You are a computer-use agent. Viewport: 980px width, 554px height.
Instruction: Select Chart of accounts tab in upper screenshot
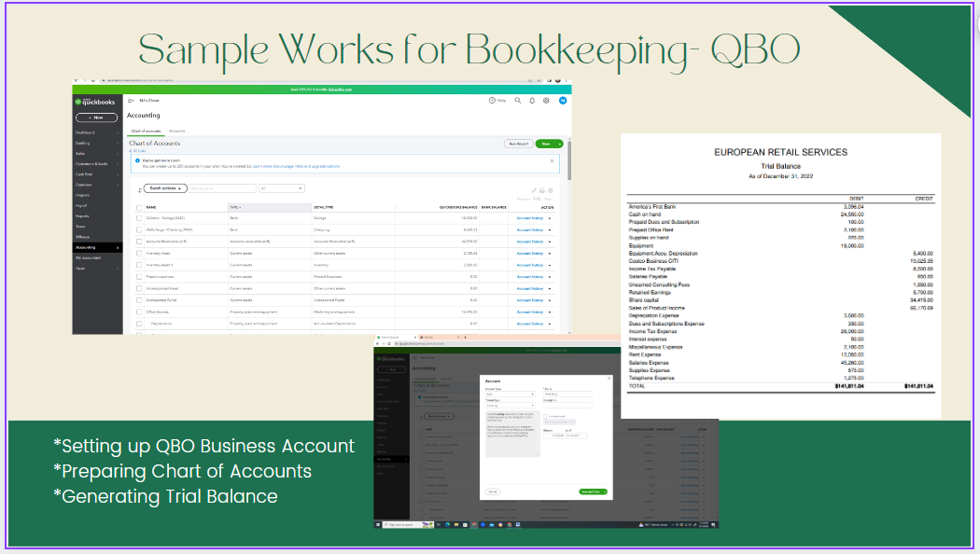pyautogui.click(x=146, y=132)
